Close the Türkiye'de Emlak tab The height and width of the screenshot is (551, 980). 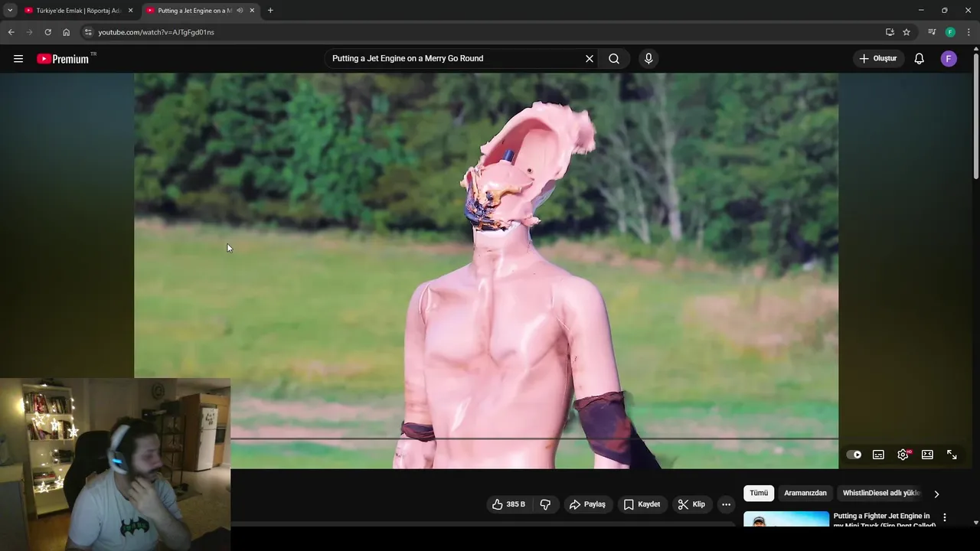(130, 11)
